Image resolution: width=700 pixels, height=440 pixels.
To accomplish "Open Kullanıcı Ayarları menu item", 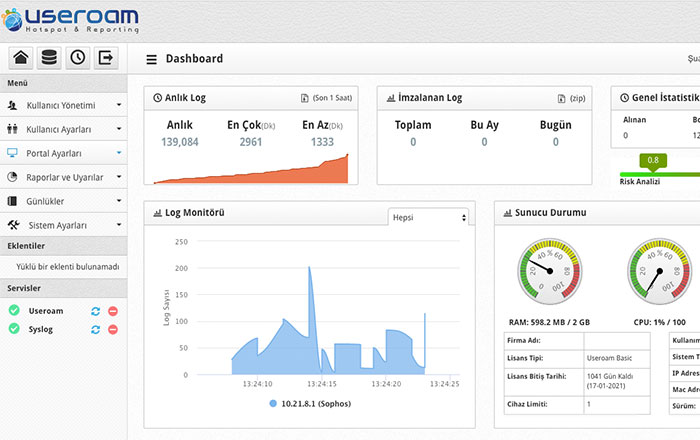I will (x=63, y=129).
